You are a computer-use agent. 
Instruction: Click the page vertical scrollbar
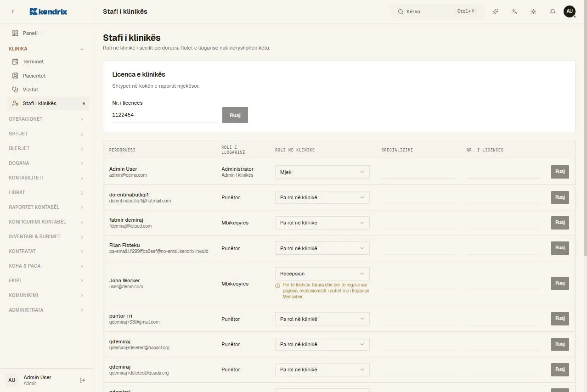(x=585, y=129)
